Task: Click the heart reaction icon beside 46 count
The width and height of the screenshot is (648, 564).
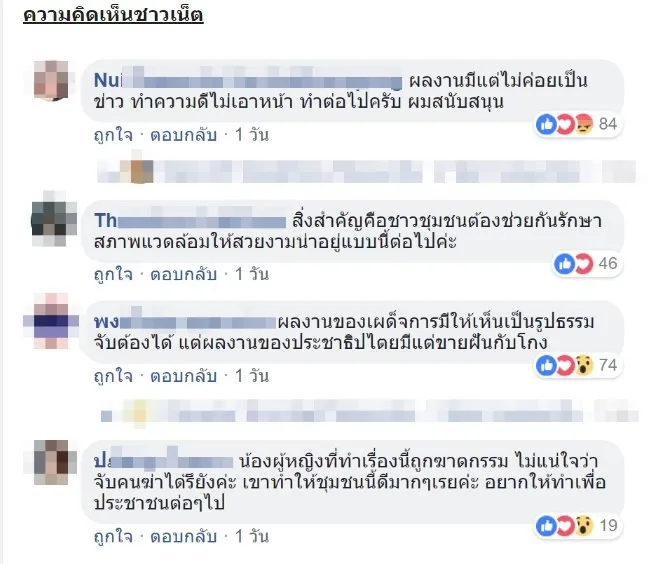Action: [584, 264]
